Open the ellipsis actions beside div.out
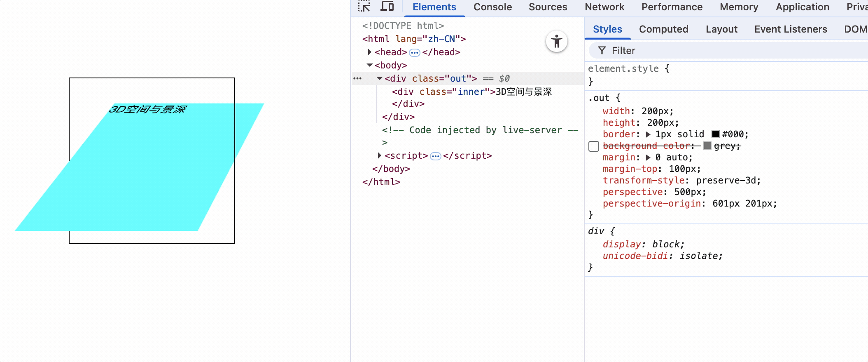The image size is (868, 362). point(357,78)
